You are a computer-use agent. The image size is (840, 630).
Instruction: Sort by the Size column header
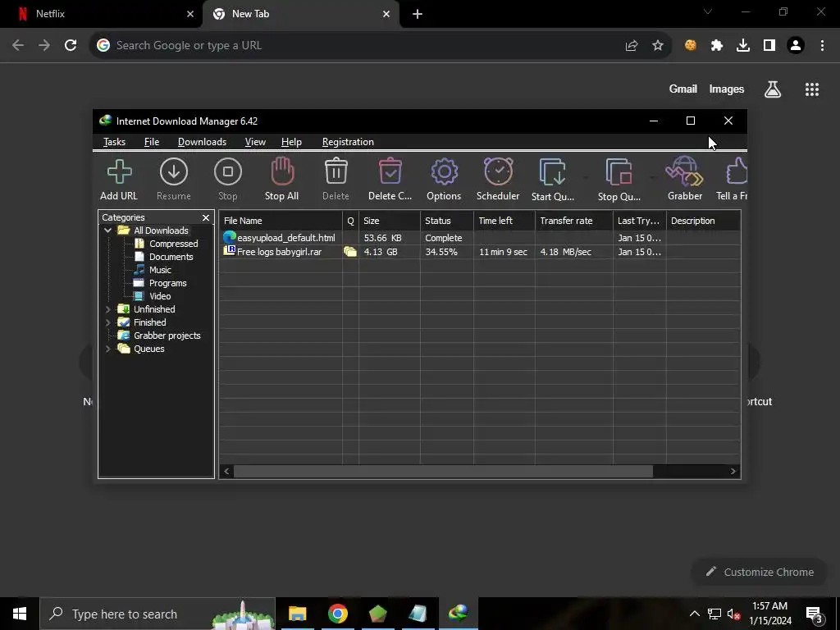point(390,221)
